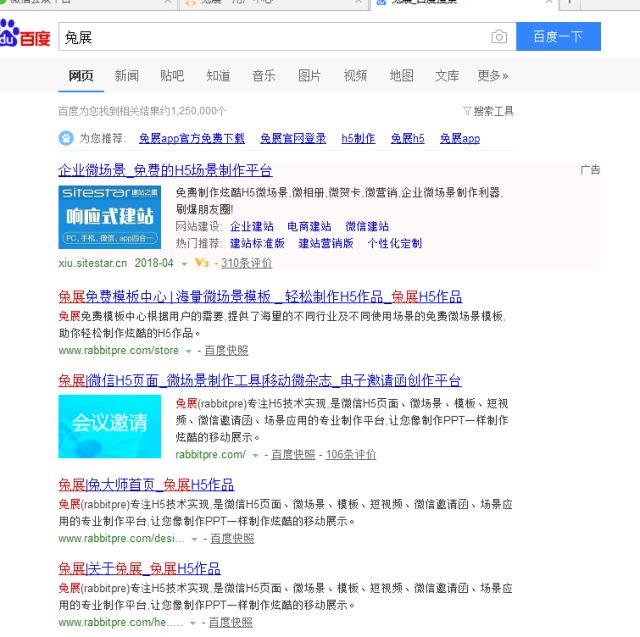Click the xiu.sitestar.cn URL text
Image resolution: width=640 pixels, height=637 pixels.
(x=93, y=263)
